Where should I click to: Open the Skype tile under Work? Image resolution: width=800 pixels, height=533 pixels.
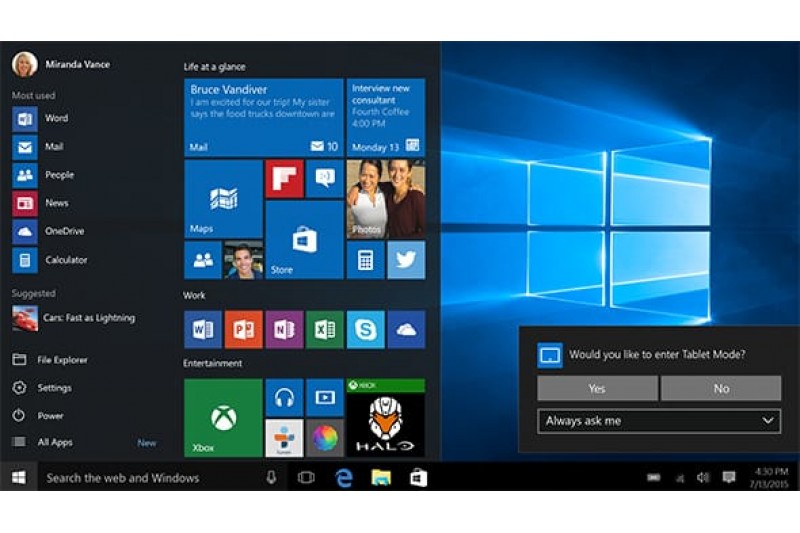coord(365,329)
